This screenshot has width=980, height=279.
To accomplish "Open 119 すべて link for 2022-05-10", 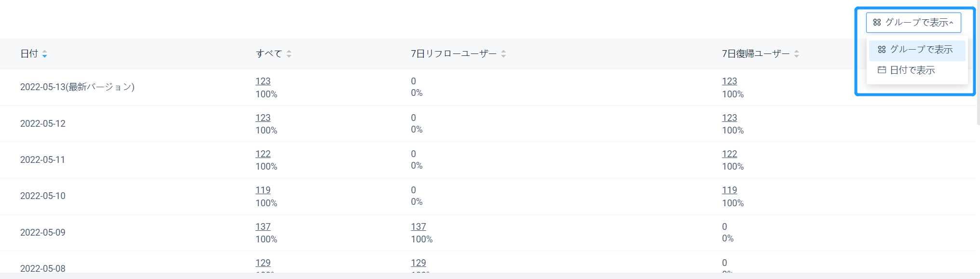I will [x=263, y=190].
